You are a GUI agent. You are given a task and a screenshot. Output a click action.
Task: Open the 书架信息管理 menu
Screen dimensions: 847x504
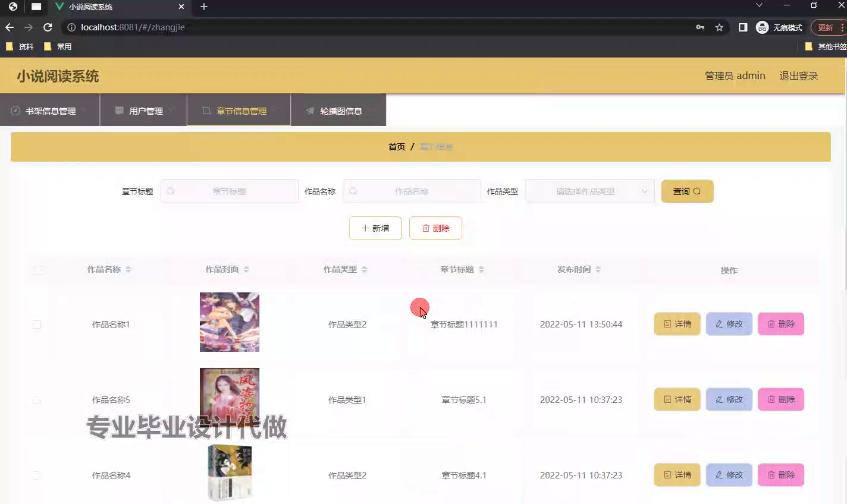(x=50, y=111)
